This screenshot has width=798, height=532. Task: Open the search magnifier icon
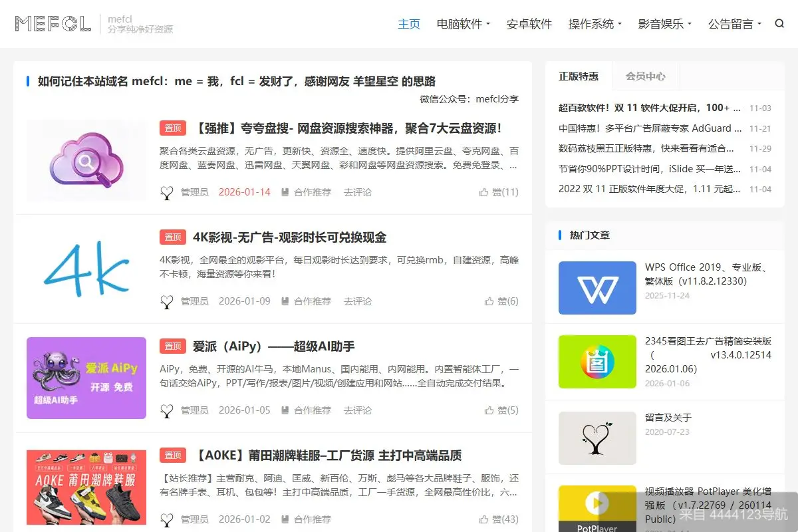coord(779,23)
